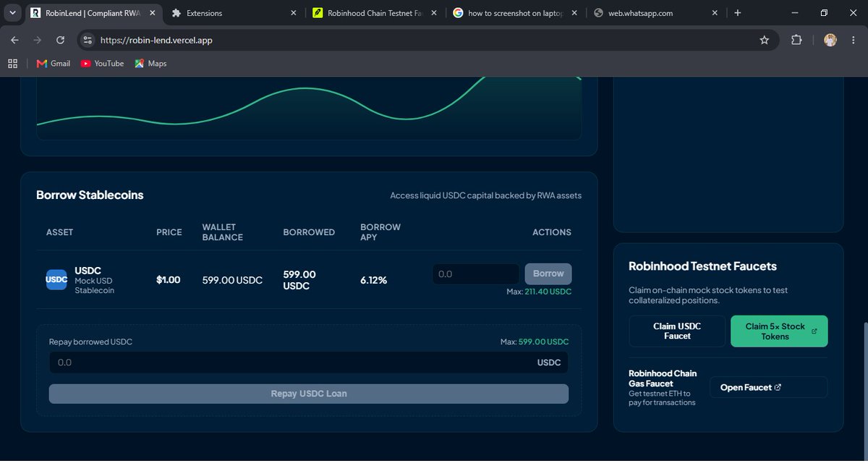868x466 pixels.
Task: Close the Google search tab
Action: 574,13
